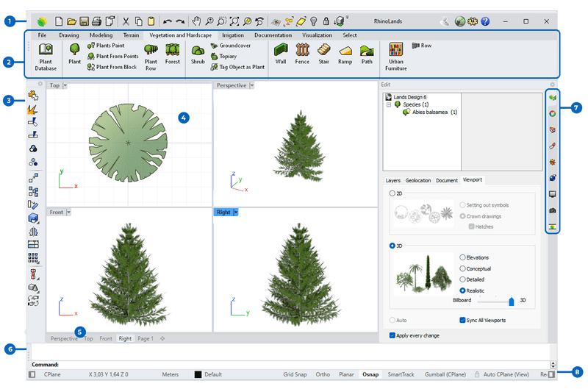Screen dimensions: 588x389
Task: Click the Stair tool icon
Action: 323,50
